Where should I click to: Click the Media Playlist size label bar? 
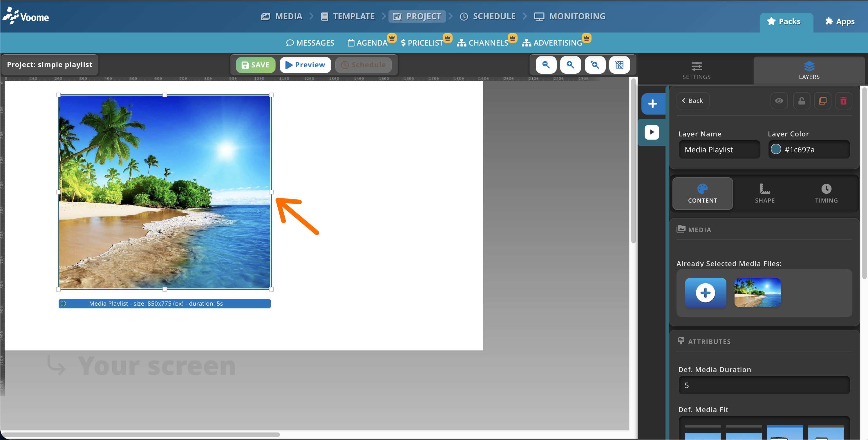click(x=165, y=304)
